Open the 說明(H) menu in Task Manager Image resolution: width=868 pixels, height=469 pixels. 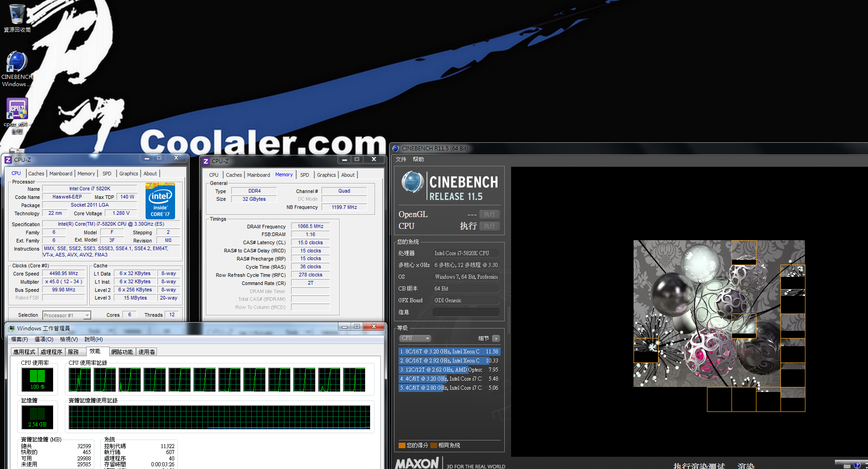tap(94, 339)
